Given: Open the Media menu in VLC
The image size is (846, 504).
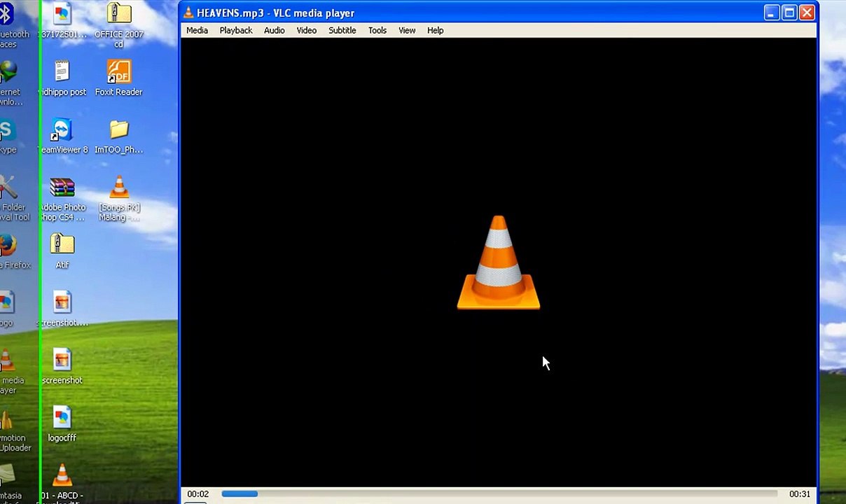Looking at the screenshot, I should [197, 30].
